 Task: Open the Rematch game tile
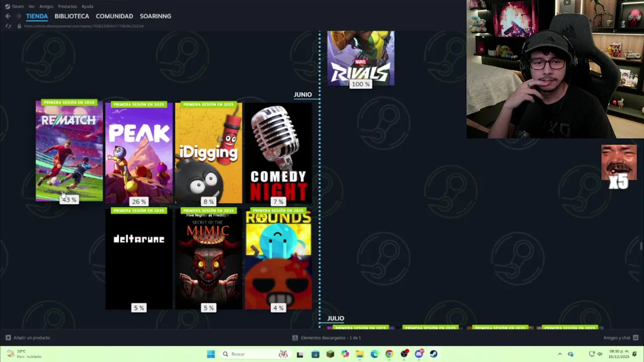pyautogui.click(x=69, y=150)
